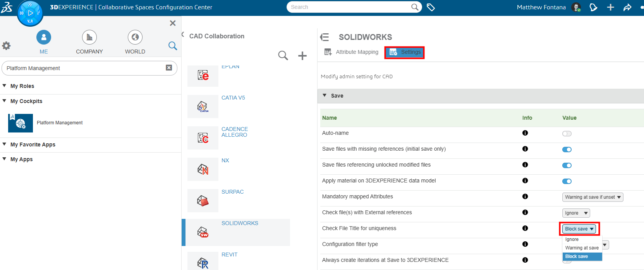
Task: Collapse My Cockpits section
Action: [x=4, y=101]
